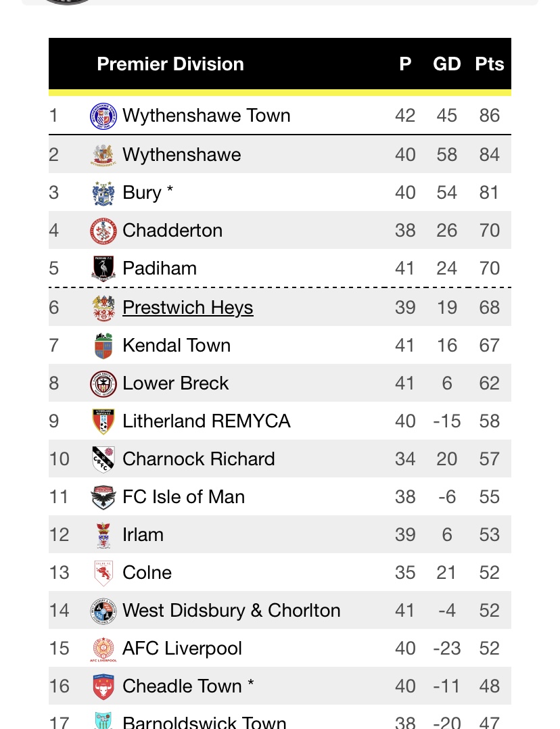Click the GD column header
560x729 pixels.
pyautogui.click(x=447, y=64)
